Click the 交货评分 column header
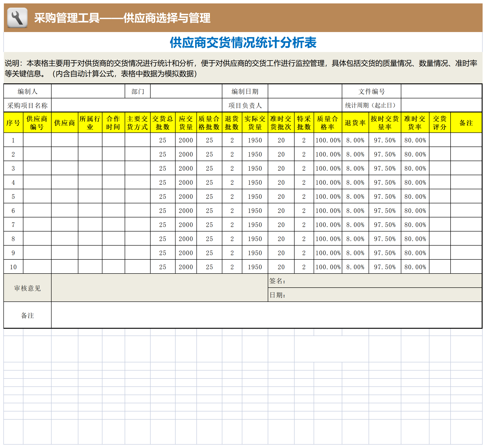The image size is (486, 448). click(440, 123)
